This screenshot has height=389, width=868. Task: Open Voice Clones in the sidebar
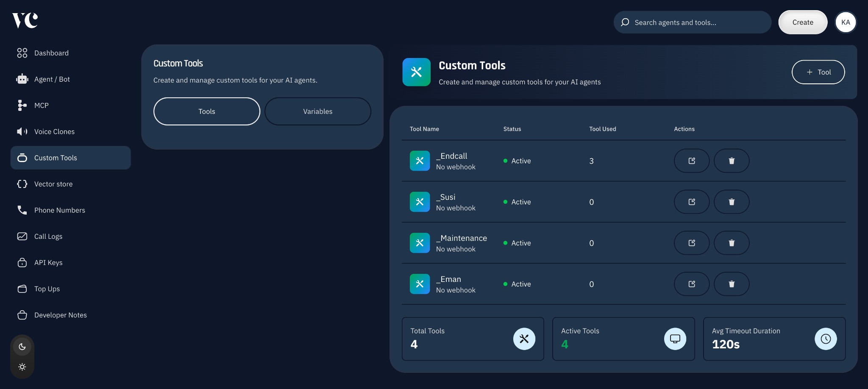pyautogui.click(x=54, y=132)
